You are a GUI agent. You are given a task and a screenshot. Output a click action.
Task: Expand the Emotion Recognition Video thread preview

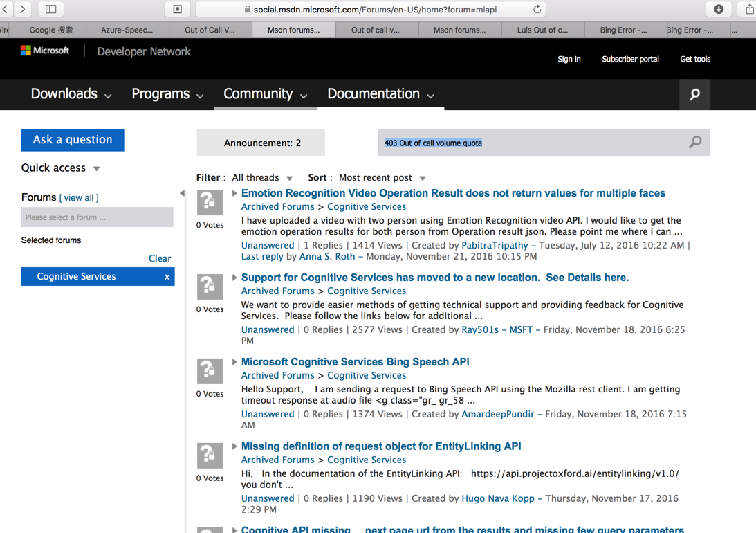coord(234,193)
